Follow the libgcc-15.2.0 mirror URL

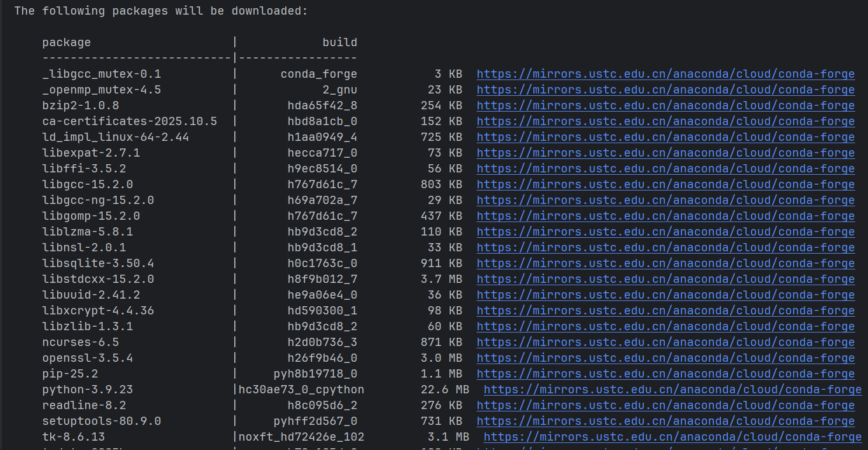point(666,185)
